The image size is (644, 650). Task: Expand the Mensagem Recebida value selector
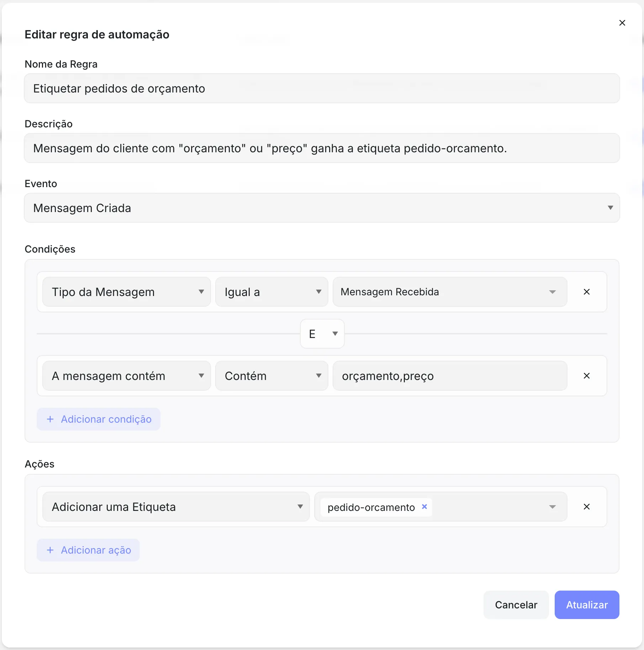[450, 292]
